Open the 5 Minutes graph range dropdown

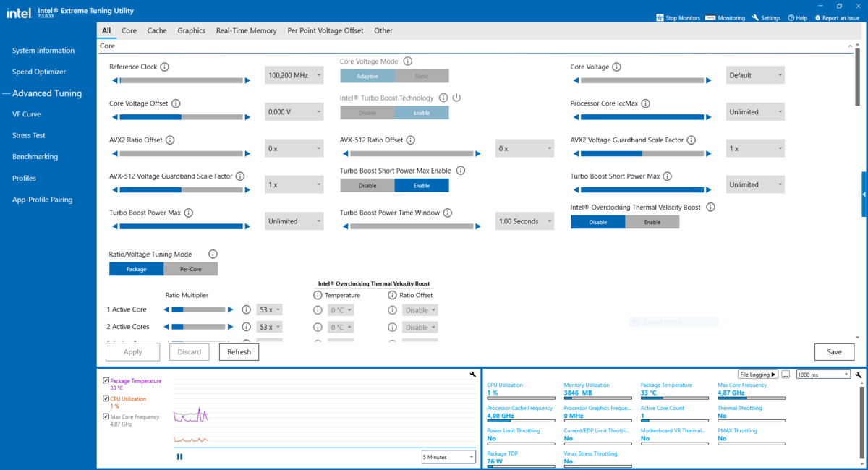pyautogui.click(x=448, y=457)
